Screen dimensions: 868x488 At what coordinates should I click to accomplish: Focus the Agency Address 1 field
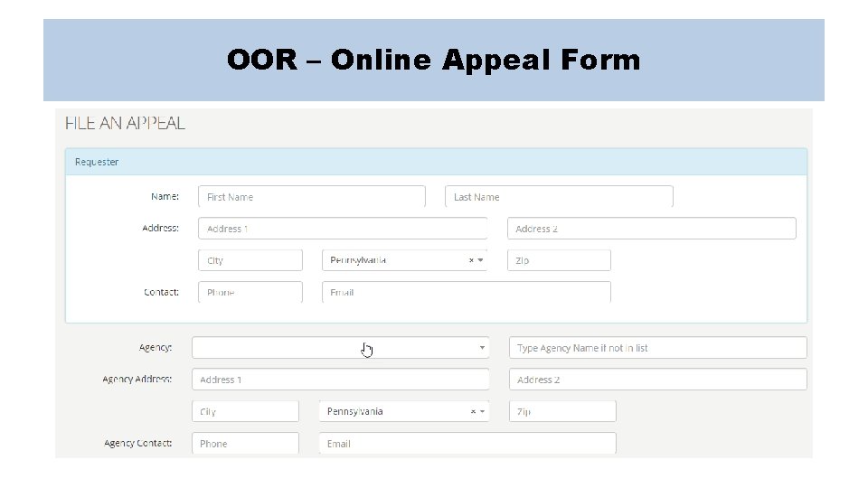tap(341, 380)
